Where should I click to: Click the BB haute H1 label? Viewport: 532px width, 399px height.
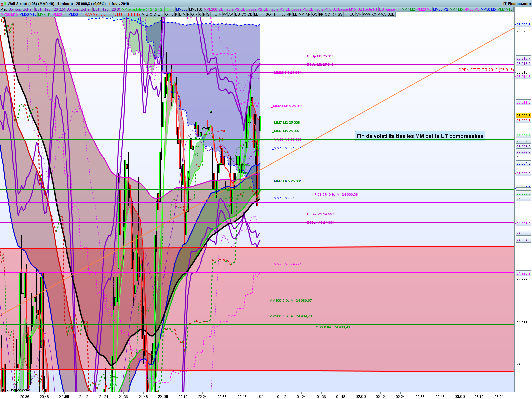coord(368,9)
